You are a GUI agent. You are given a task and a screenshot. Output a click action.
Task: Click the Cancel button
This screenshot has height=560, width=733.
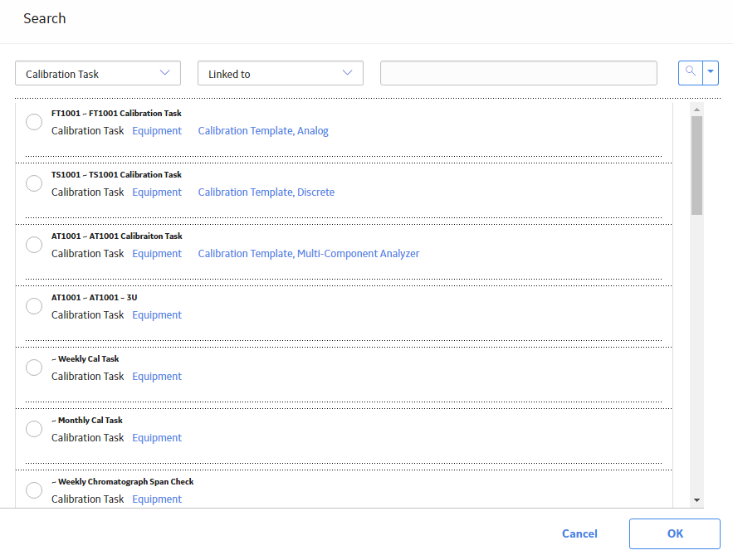[579, 533]
